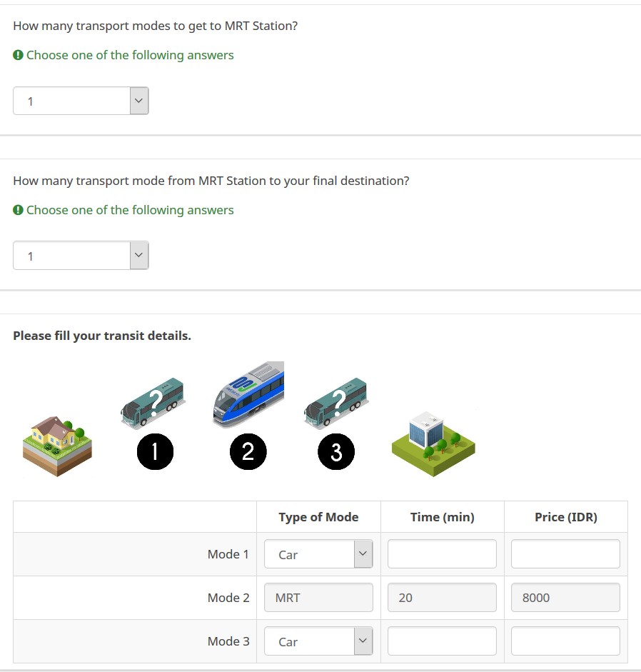This screenshot has height=672, width=641.
Task: Click the house origin icon
Action: click(x=58, y=446)
